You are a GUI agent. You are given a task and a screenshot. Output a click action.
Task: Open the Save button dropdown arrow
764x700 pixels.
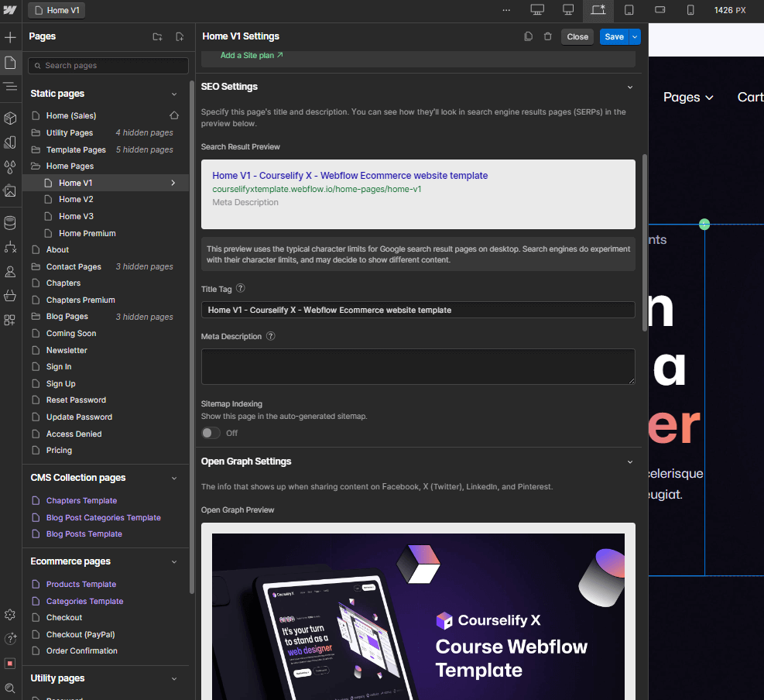point(633,36)
